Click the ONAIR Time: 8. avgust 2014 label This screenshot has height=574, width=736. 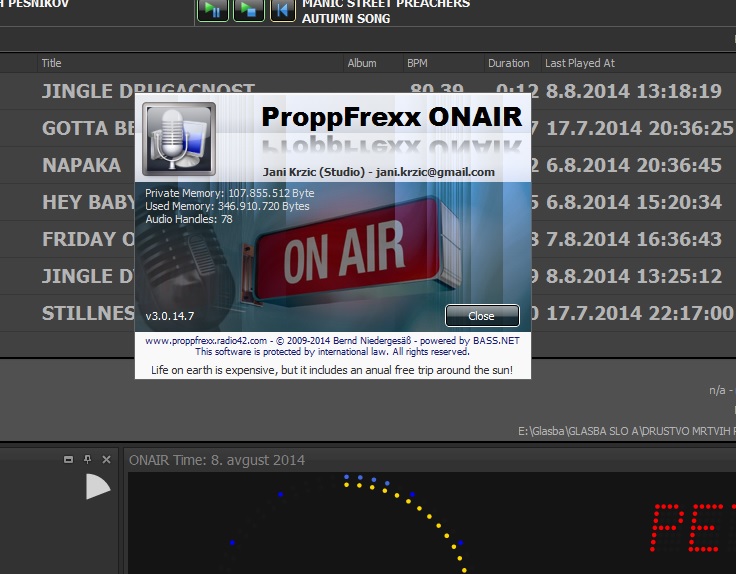click(x=217, y=460)
